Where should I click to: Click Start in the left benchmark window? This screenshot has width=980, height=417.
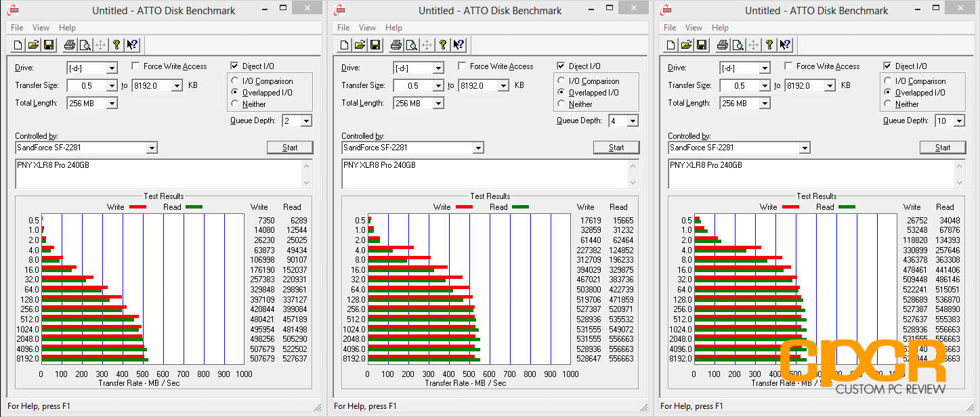(x=290, y=148)
